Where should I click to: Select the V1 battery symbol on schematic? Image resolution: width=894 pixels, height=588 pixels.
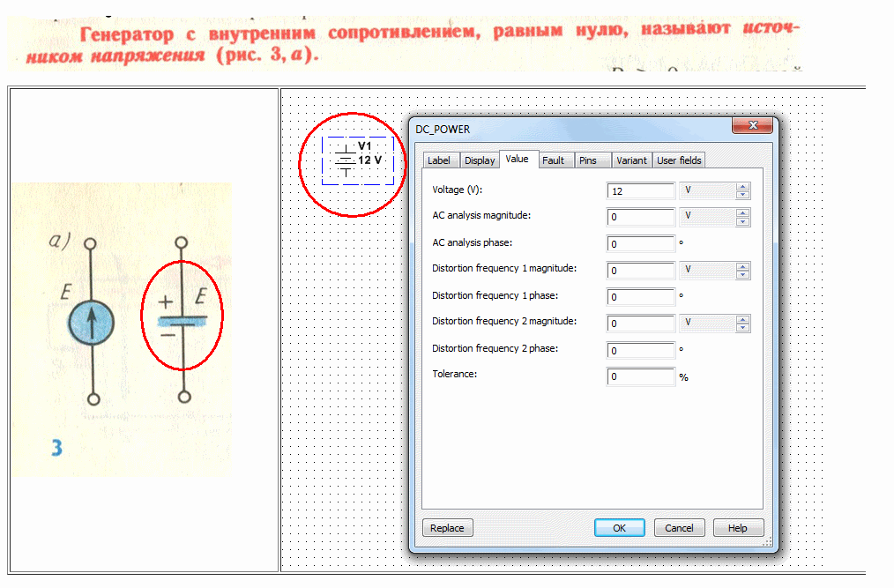tap(347, 160)
